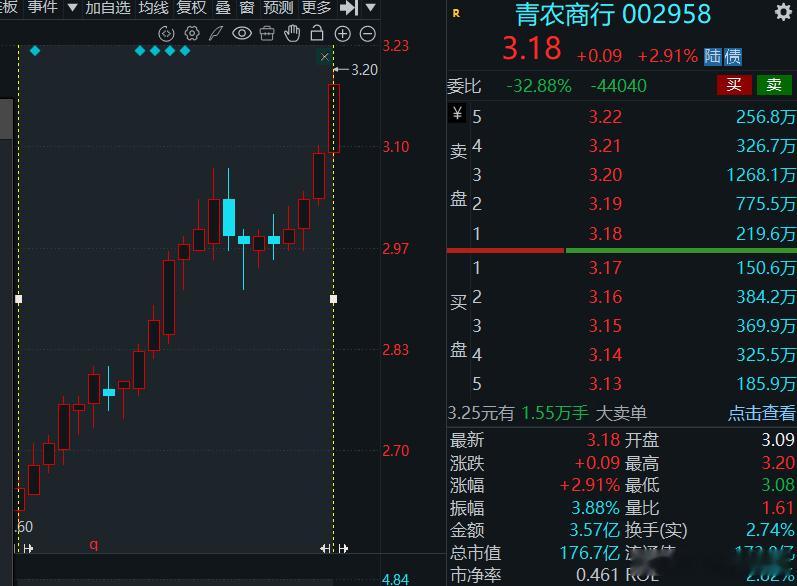
Task: Zoom in with the plus circle icon
Action: click(343, 34)
